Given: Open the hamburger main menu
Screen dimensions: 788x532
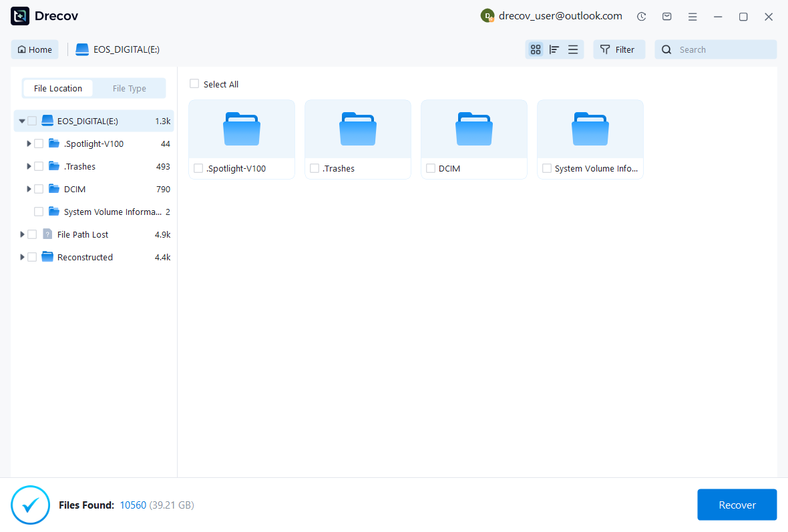Looking at the screenshot, I should (693, 17).
